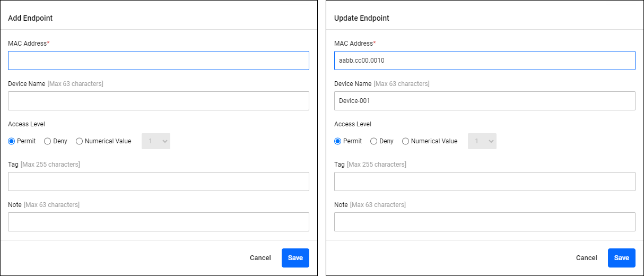Click Tag field in Update Endpoint dialog
The image size is (644, 276).
484,182
